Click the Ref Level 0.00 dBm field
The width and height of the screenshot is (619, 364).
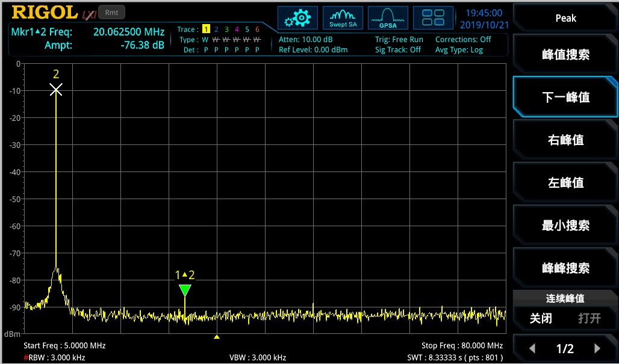(313, 50)
